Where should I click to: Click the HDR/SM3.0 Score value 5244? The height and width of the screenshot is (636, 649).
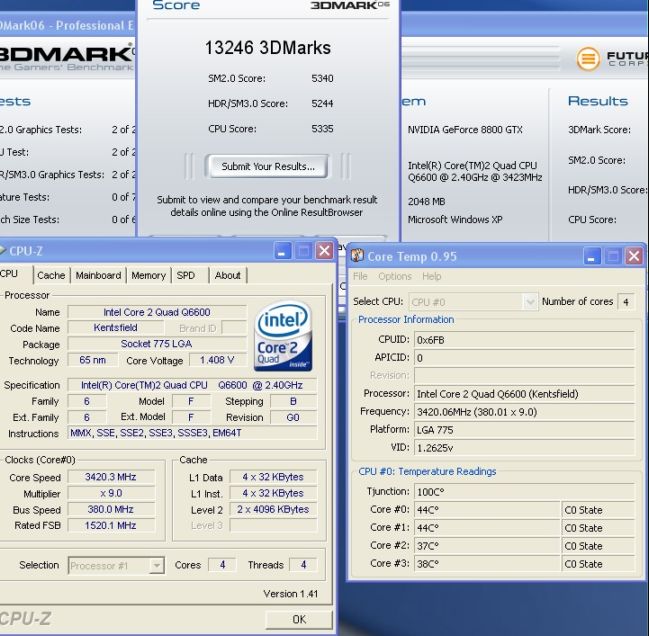click(322, 103)
